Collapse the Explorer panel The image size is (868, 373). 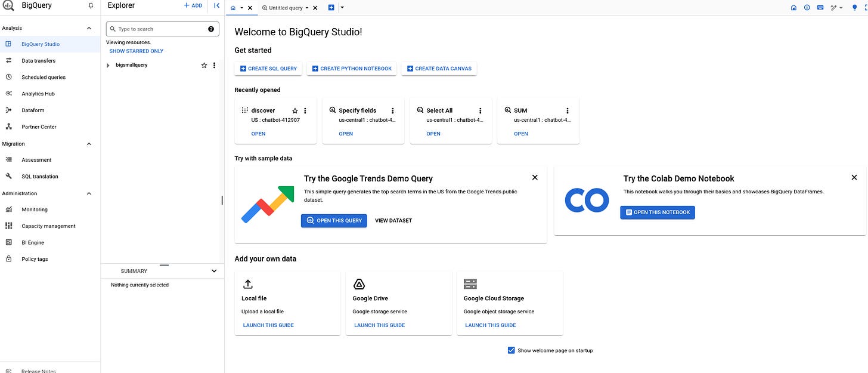(x=217, y=6)
